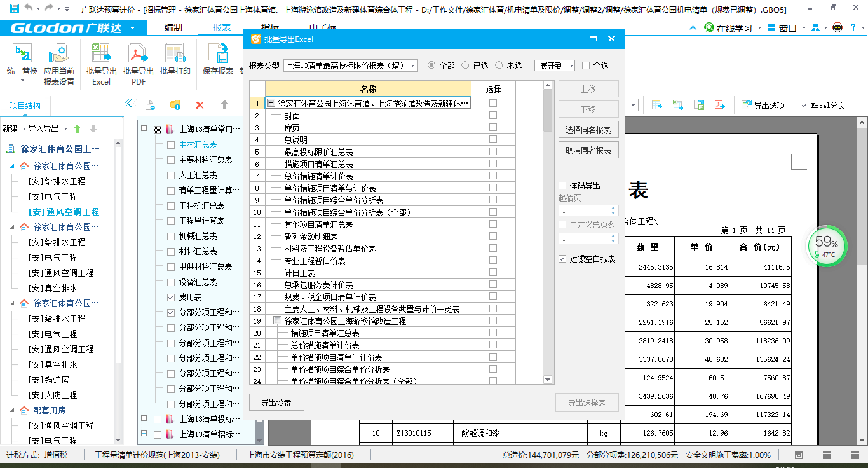This screenshot has width=868, height=468.
Task: Switch to the 报表 tab
Action: [222, 28]
